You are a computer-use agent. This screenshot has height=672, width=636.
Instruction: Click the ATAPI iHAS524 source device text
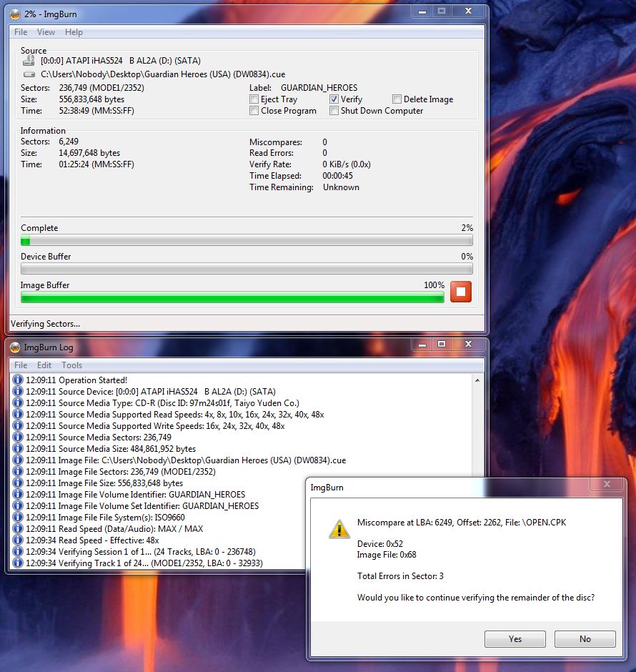tap(121, 61)
